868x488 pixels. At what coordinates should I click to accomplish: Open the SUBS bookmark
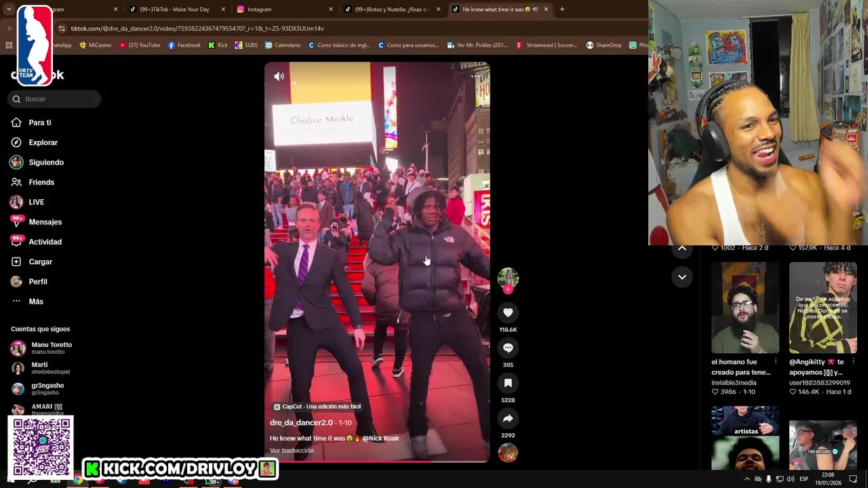[x=246, y=45]
